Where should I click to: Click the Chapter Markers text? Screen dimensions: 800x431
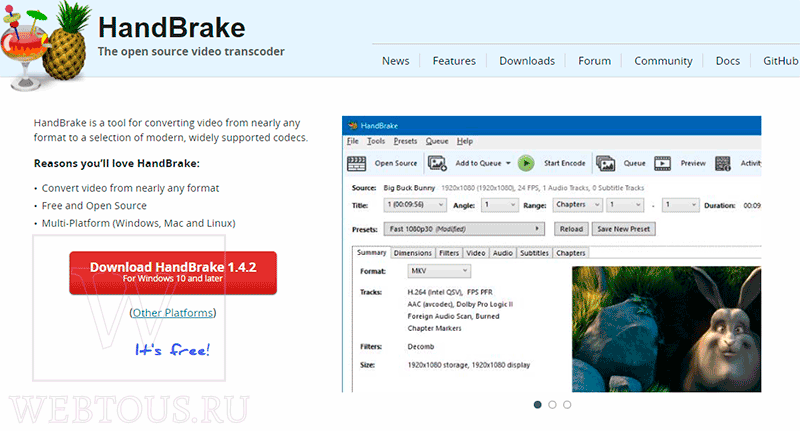(x=434, y=328)
